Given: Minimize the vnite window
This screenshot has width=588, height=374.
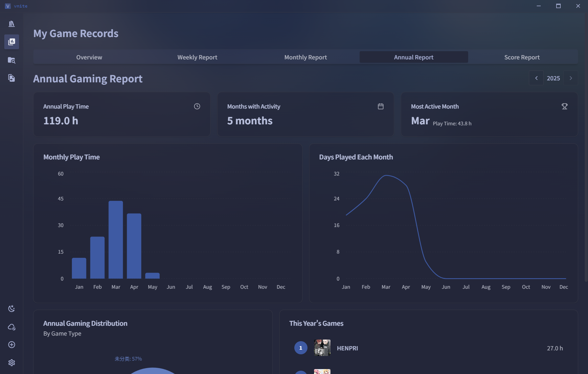Looking at the screenshot, I should pos(539,6).
